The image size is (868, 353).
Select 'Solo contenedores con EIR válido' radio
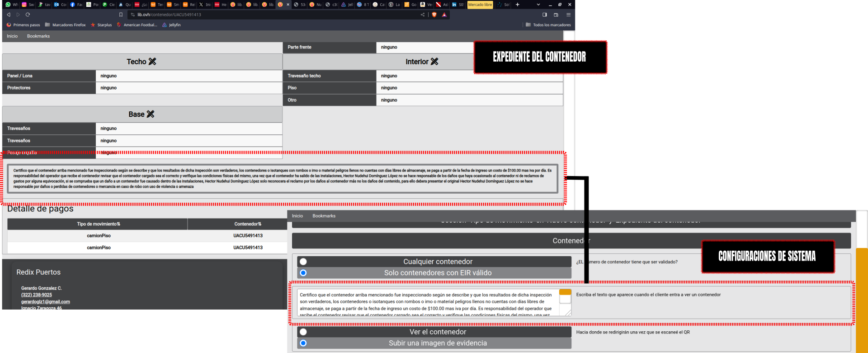[x=303, y=273]
